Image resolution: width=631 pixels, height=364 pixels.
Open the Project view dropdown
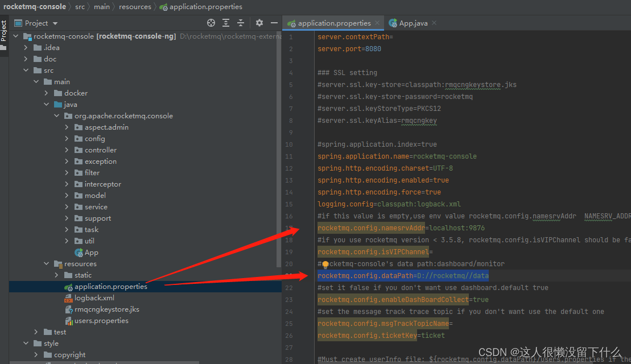[55, 23]
